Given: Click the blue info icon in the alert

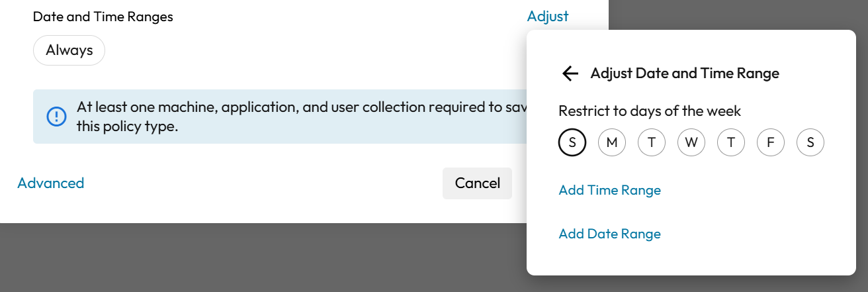Looking at the screenshot, I should point(56,117).
